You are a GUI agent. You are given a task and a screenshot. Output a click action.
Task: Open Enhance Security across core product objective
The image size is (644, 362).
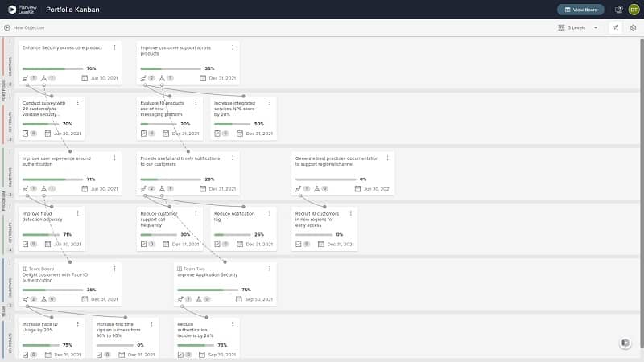[x=62, y=47]
